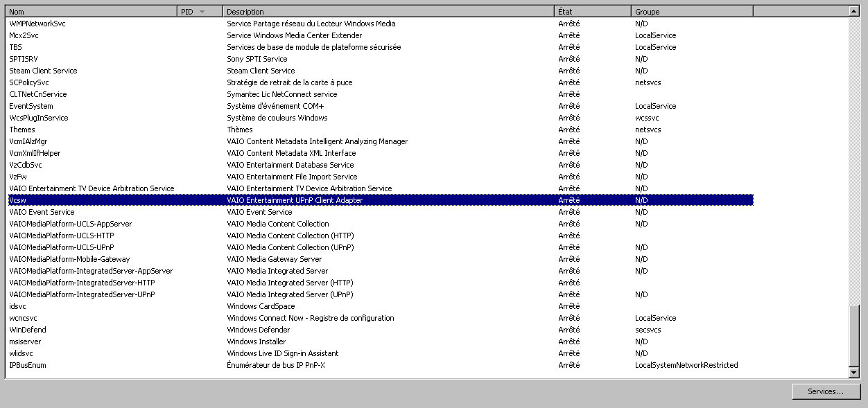Click the vertical scrollbar thumb
Image resolution: width=868 pixels, height=408 pixels.
[854, 337]
